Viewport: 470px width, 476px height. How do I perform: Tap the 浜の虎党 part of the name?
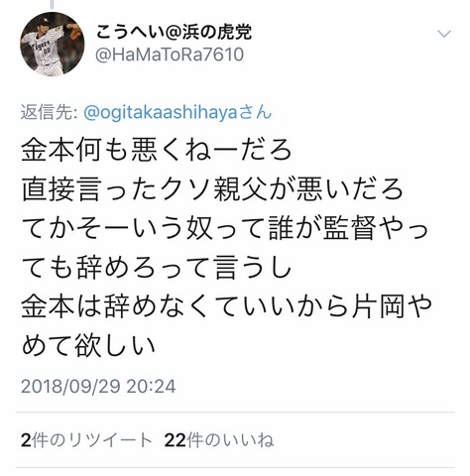tap(217, 33)
